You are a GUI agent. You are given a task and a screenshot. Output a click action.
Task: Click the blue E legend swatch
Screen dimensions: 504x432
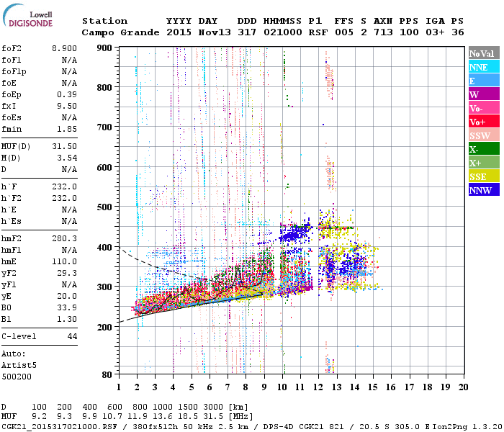click(484, 81)
